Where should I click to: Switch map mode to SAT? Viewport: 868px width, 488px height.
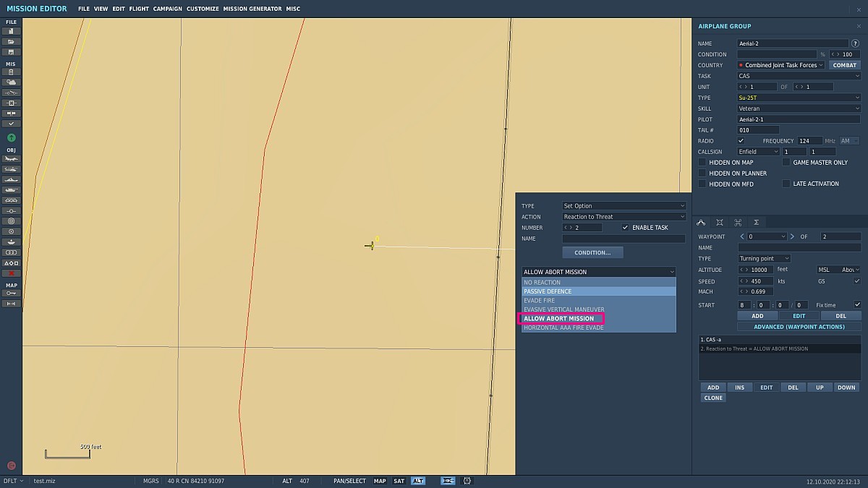(x=399, y=481)
